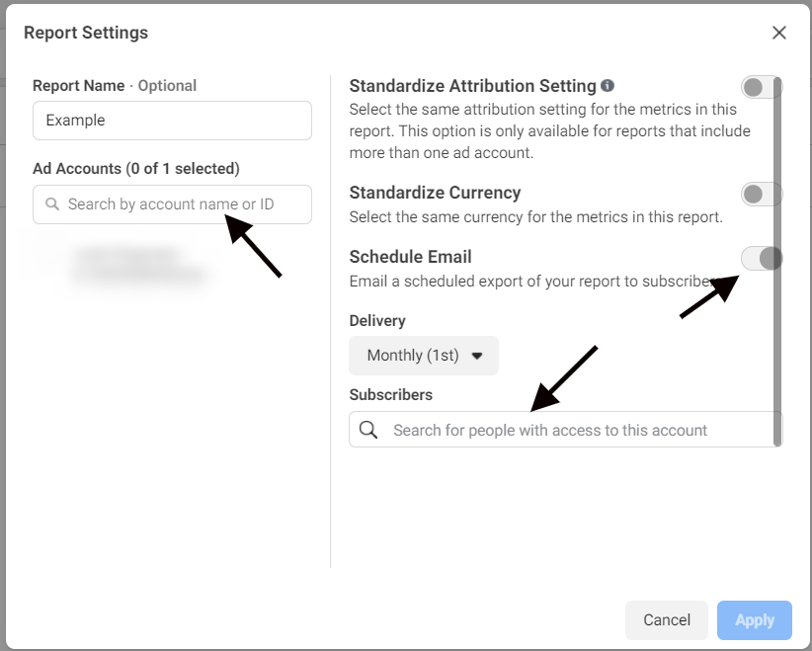Turn on the Standardize Currency switch

pyautogui.click(x=761, y=194)
